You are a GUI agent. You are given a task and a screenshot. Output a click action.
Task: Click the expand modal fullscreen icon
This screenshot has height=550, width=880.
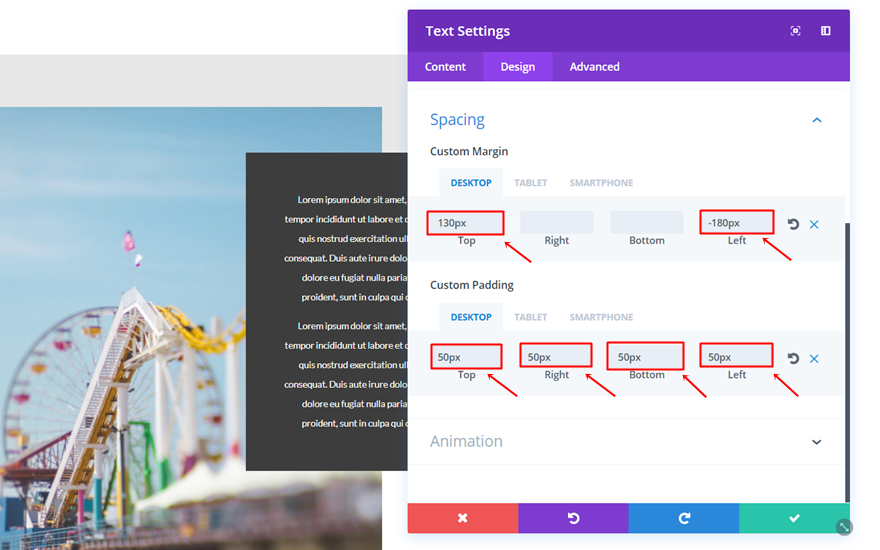[x=795, y=31]
